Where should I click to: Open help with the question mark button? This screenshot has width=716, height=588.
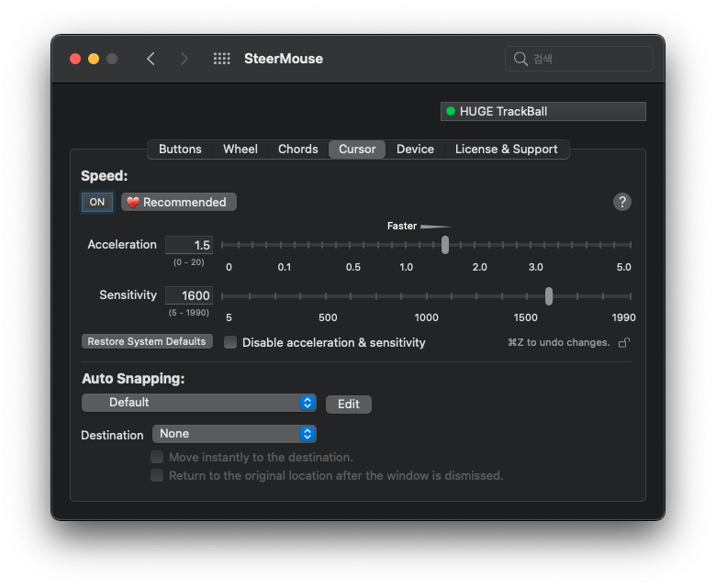[622, 202]
